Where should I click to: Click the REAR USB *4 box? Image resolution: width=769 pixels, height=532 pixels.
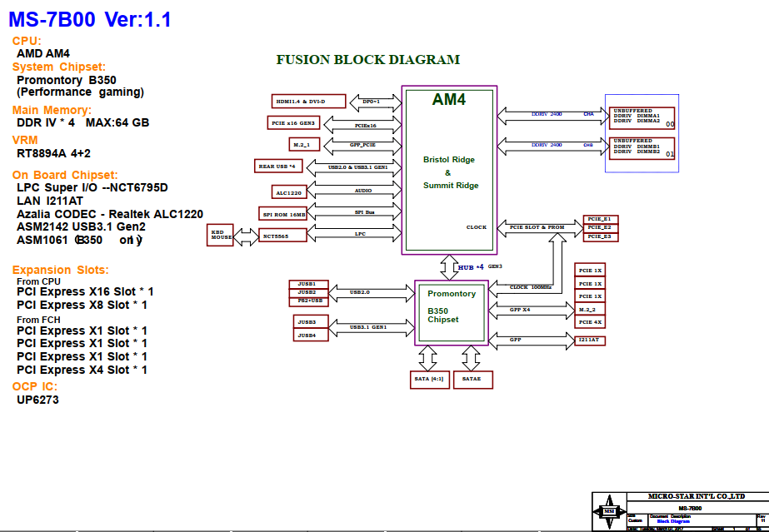tap(278, 167)
